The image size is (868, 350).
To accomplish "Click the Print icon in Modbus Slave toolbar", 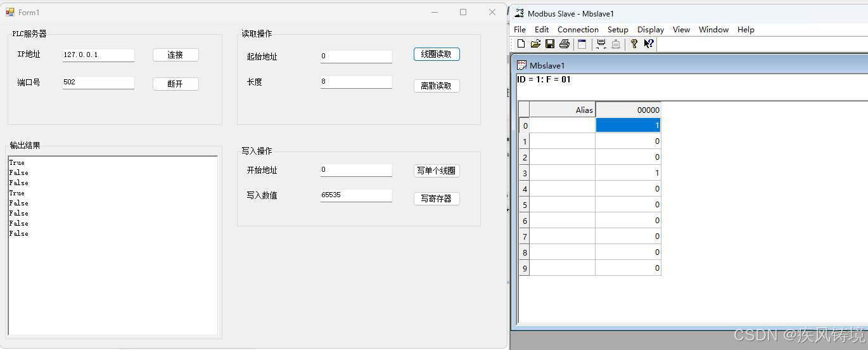I will (565, 44).
